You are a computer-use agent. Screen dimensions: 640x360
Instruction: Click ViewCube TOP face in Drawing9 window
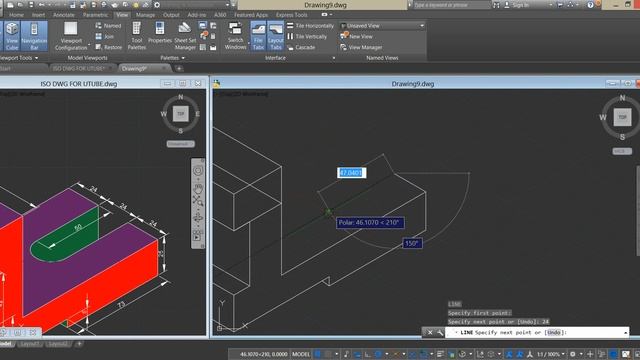tap(622, 117)
